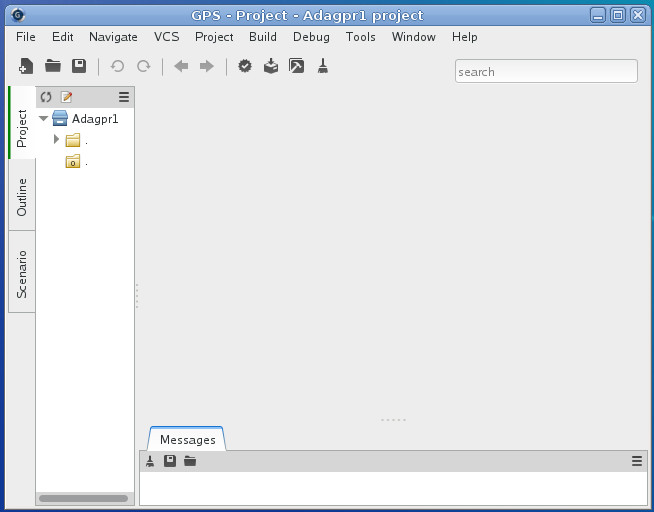Switch to the Outline side tab

pyautogui.click(x=22, y=195)
